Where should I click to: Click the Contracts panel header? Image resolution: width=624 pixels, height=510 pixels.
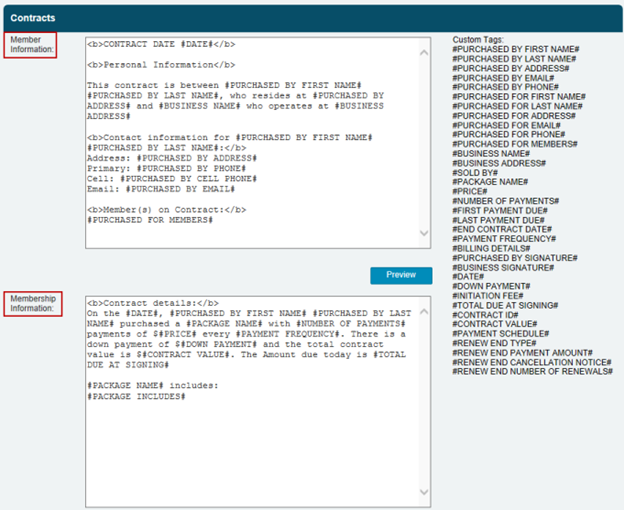312,18
